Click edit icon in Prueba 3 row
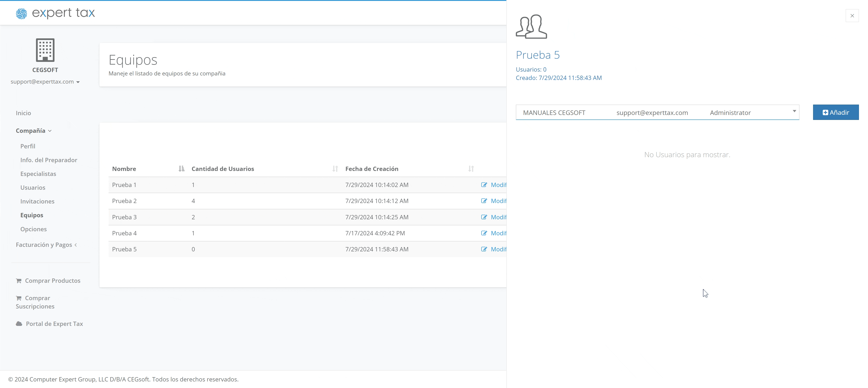The image size is (868, 388). point(484,217)
